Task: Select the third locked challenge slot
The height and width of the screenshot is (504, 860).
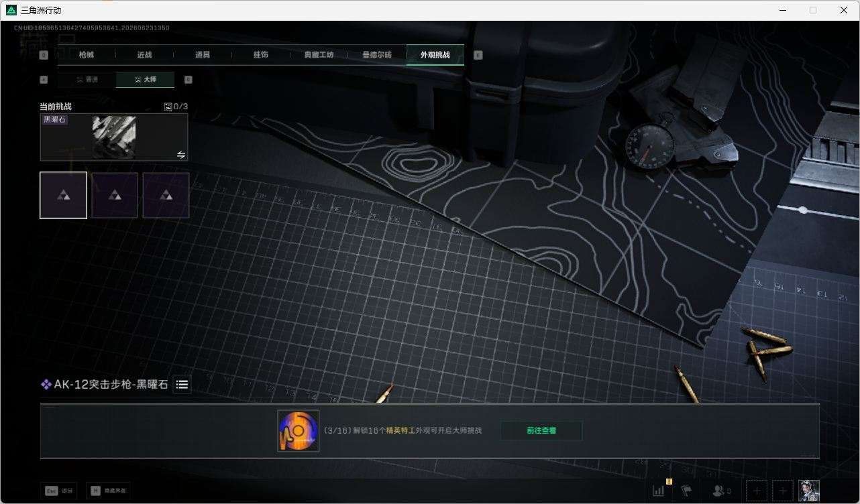Action: click(x=166, y=195)
